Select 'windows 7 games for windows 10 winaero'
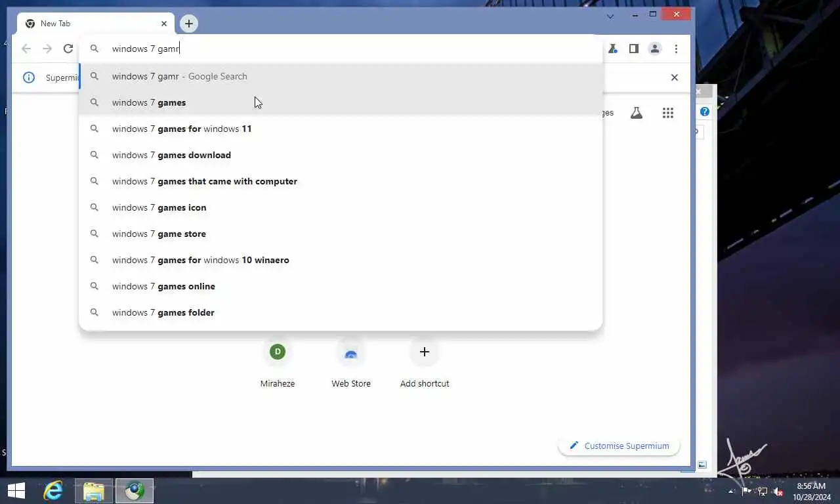Viewport: 840px width, 504px height. tap(341, 260)
